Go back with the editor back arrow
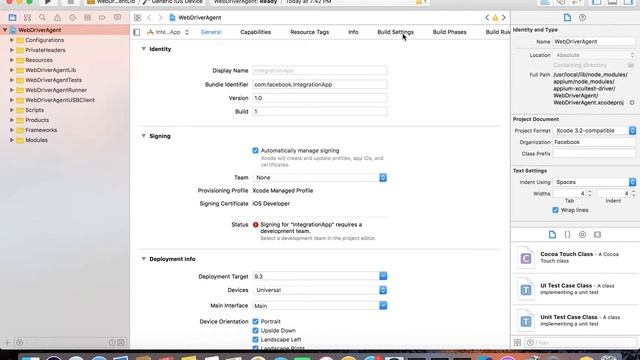This screenshot has height=360, width=640. (149, 18)
